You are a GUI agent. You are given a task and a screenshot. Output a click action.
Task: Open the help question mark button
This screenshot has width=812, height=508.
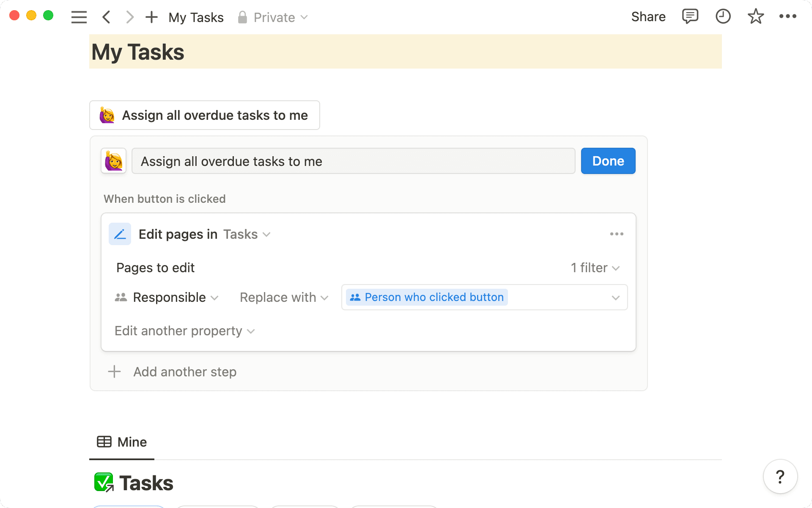(780, 477)
